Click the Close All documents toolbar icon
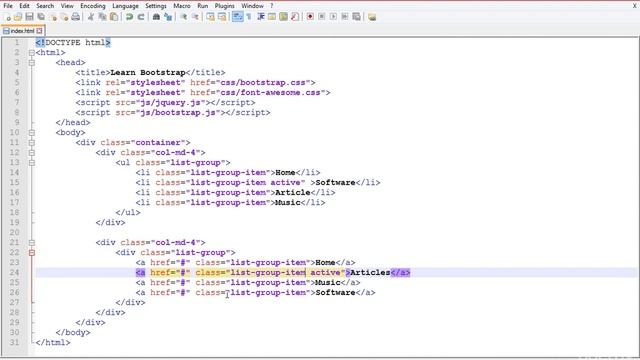 tap(64, 17)
